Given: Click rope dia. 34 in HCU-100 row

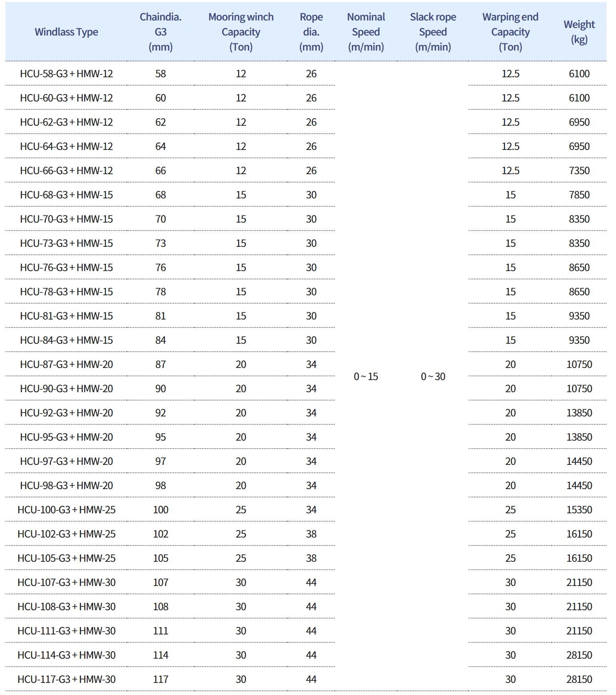Looking at the screenshot, I should [x=311, y=510].
